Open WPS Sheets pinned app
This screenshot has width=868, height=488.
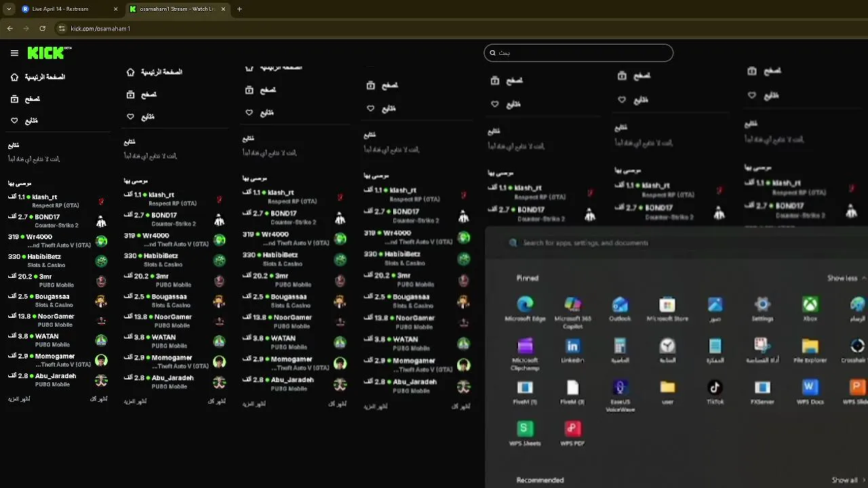[x=525, y=434]
